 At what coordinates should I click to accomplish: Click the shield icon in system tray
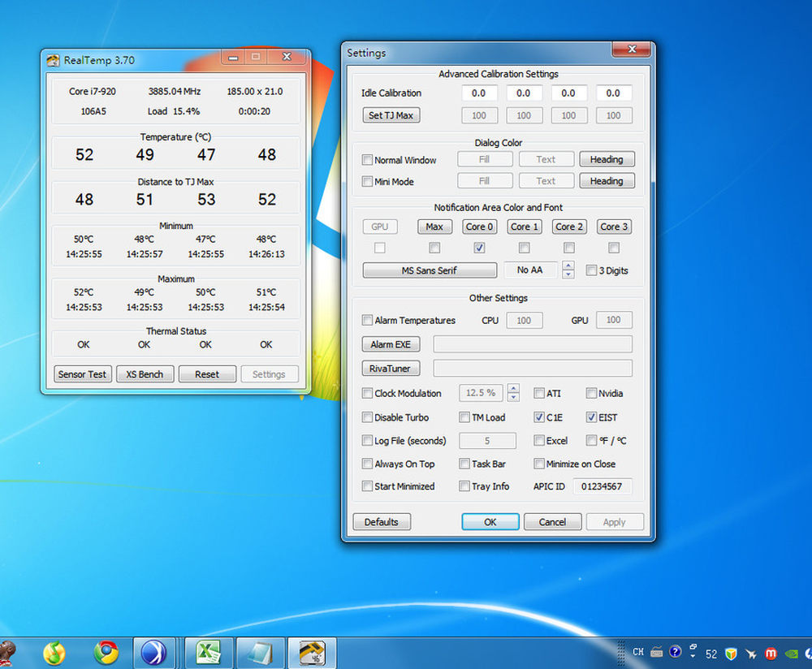(x=731, y=654)
